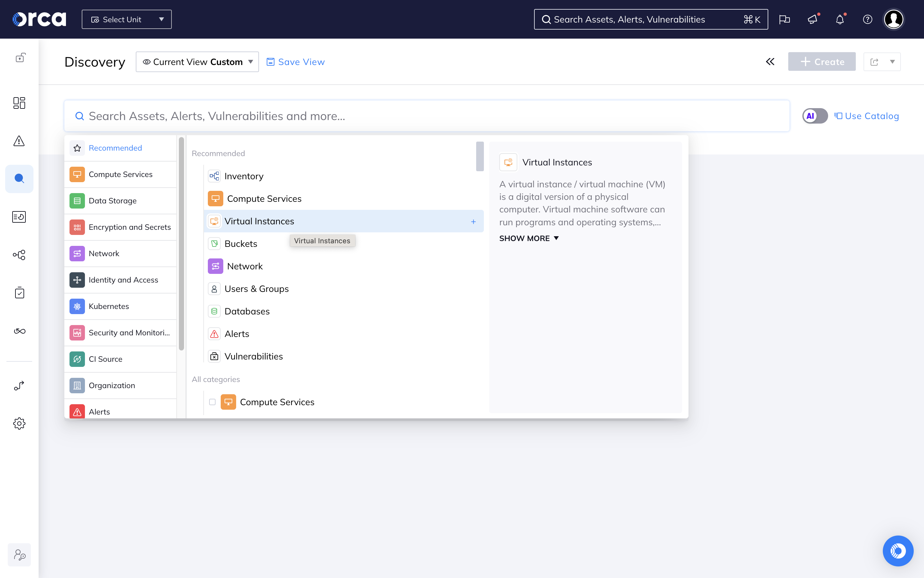Screen dimensions: 924x578
Task: Select the Encryption and Secrets category
Action: click(130, 227)
